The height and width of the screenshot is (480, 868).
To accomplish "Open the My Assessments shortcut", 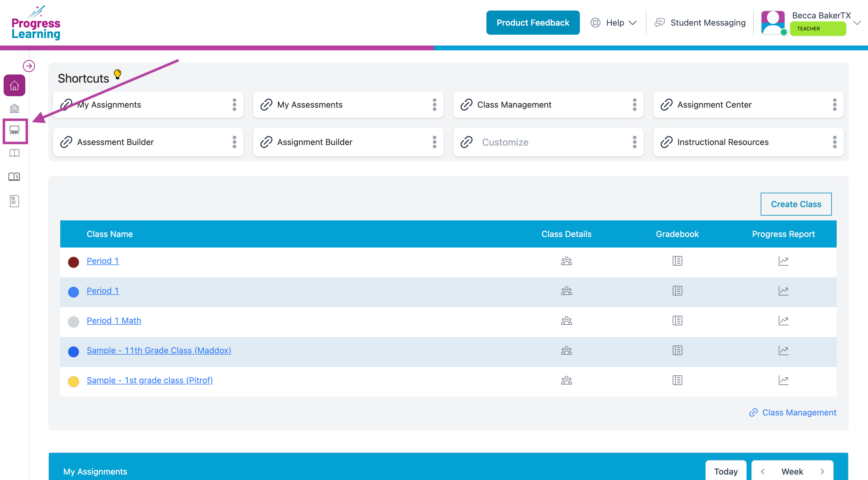I will (348, 105).
